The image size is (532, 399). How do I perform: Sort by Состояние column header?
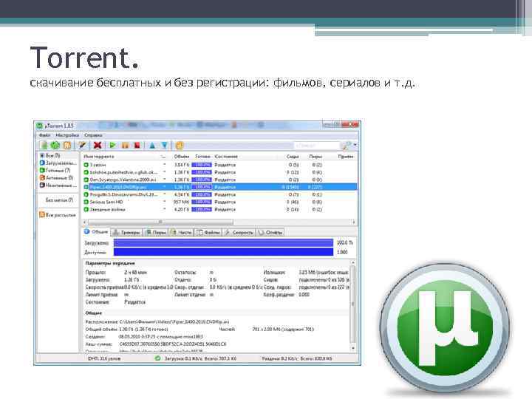(226, 157)
